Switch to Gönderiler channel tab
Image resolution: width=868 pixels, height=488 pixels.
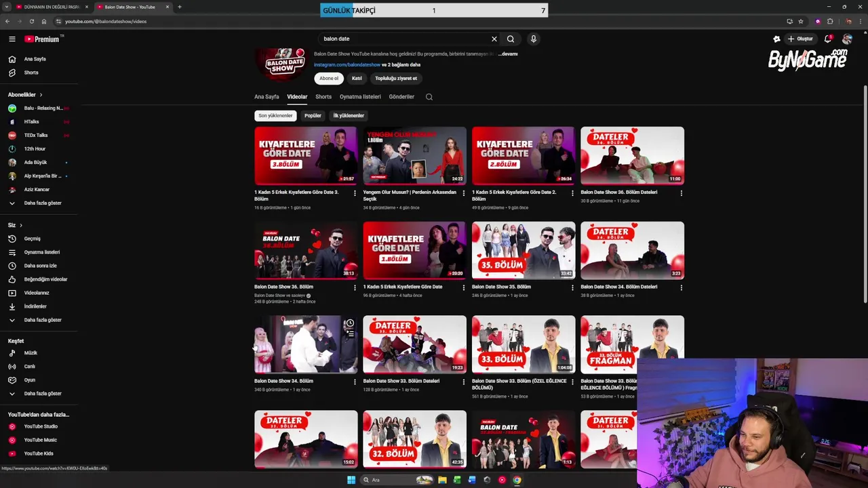pos(401,97)
